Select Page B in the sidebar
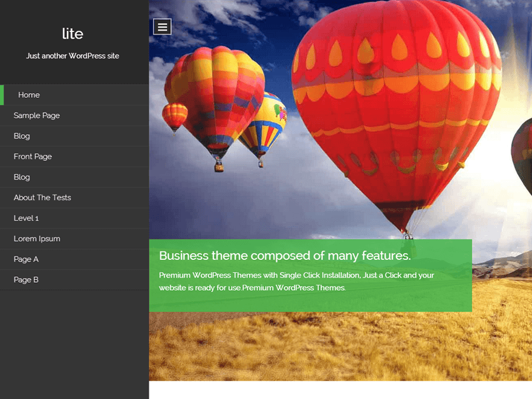This screenshot has width=532, height=399. point(25,279)
